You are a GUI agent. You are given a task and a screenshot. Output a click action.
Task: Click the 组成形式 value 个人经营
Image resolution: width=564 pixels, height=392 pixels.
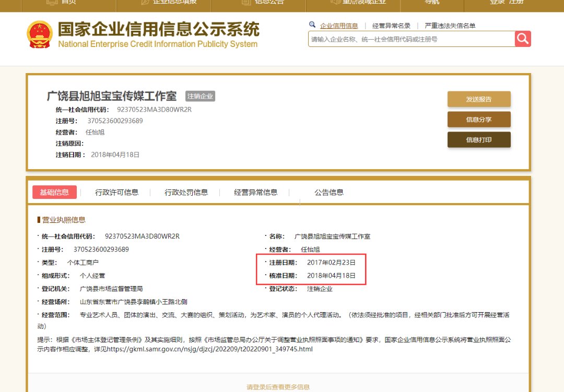tap(92, 276)
